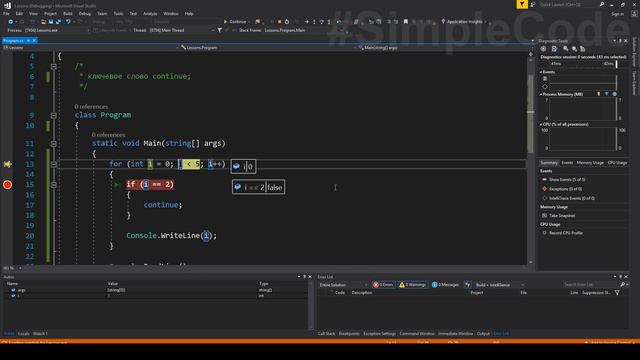Open the Process dropdown showing Lessons.exe
The width and height of the screenshot is (640, 360).
[56, 30]
